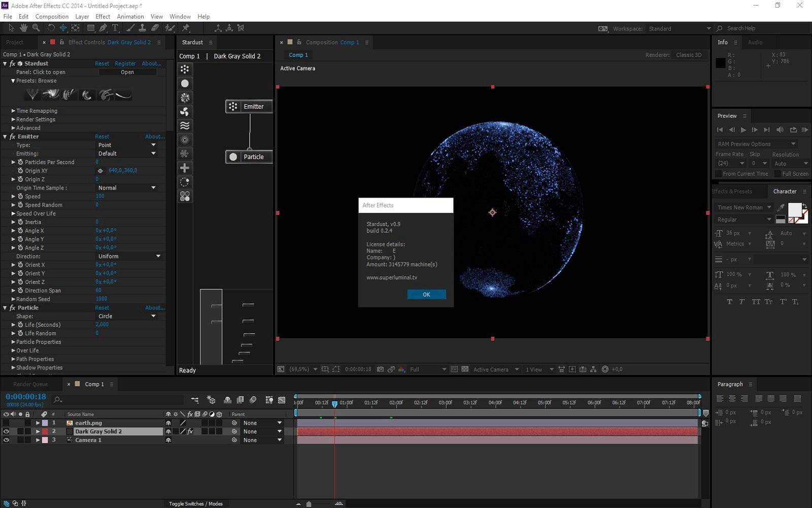Viewport: 812px width, 508px height.
Task: Click the fill color swatch in Character panel
Action: 795,210
